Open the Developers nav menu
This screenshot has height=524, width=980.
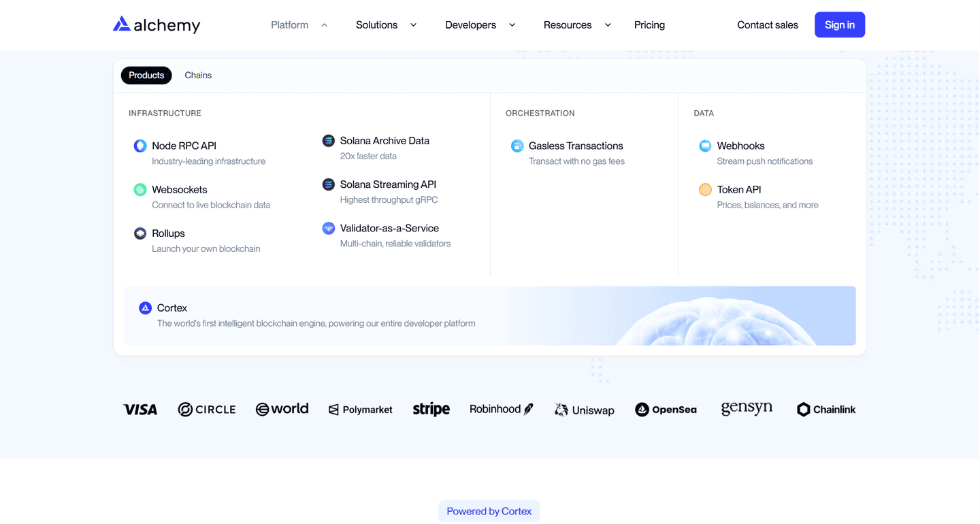471,25
